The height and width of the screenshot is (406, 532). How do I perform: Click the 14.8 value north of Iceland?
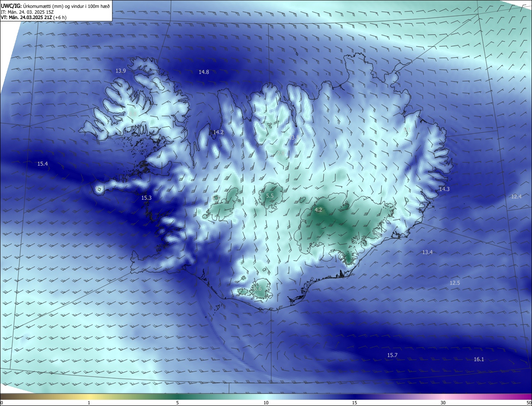204,72
